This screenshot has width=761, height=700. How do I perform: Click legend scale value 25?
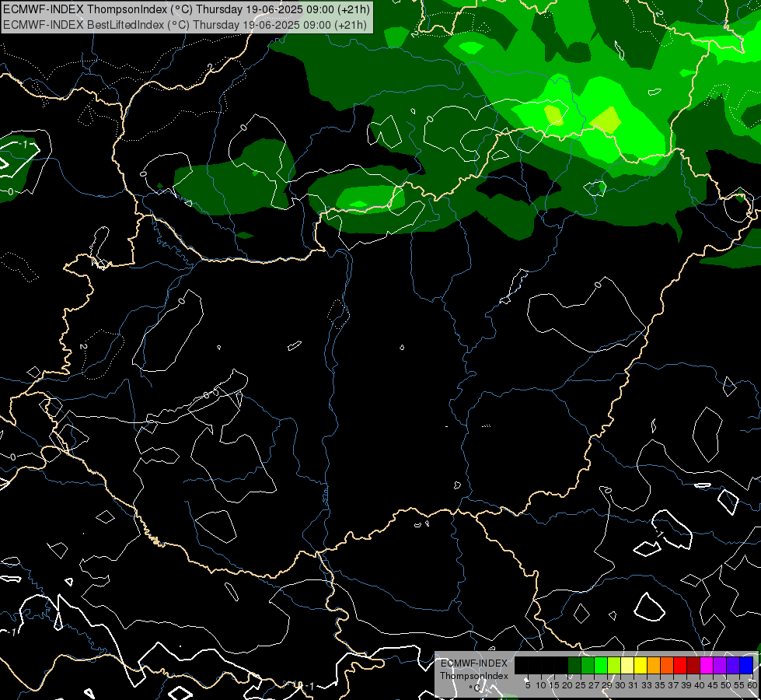click(581, 685)
